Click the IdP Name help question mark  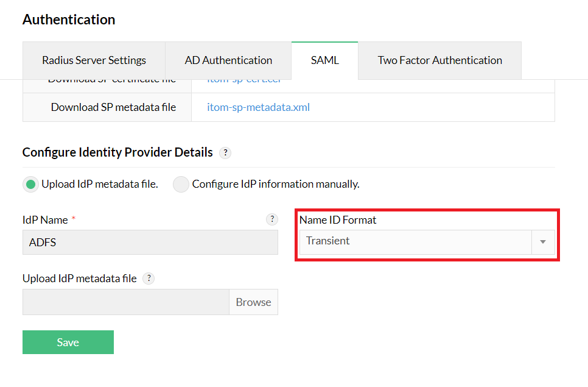point(272,219)
